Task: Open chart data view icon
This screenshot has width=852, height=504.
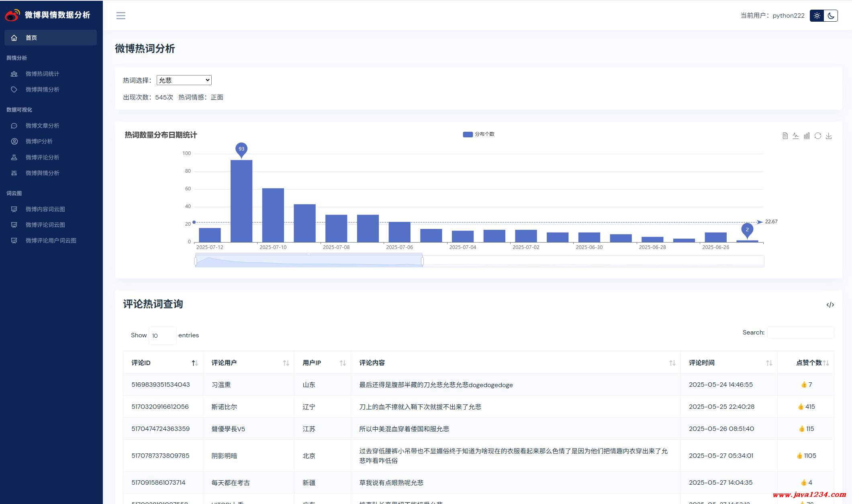Action: click(x=785, y=136)
